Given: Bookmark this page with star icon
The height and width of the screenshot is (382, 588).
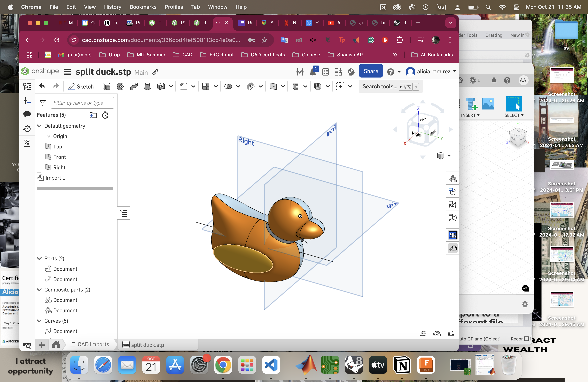Looking at the screenshot, I should pos(264,40).
